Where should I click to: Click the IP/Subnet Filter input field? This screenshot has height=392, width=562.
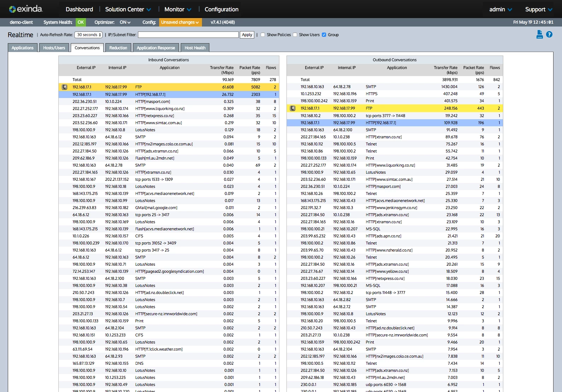point(188,35)
